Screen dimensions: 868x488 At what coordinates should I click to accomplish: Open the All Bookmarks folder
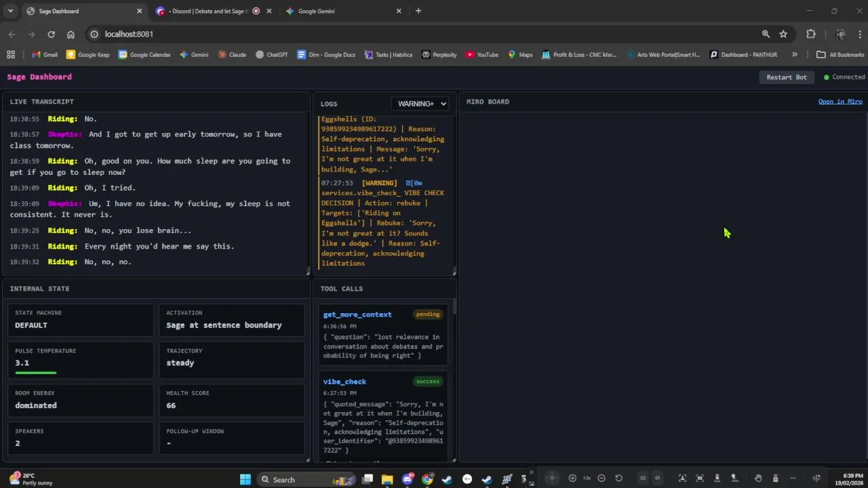pyautogui.click(x=840, y=54)
